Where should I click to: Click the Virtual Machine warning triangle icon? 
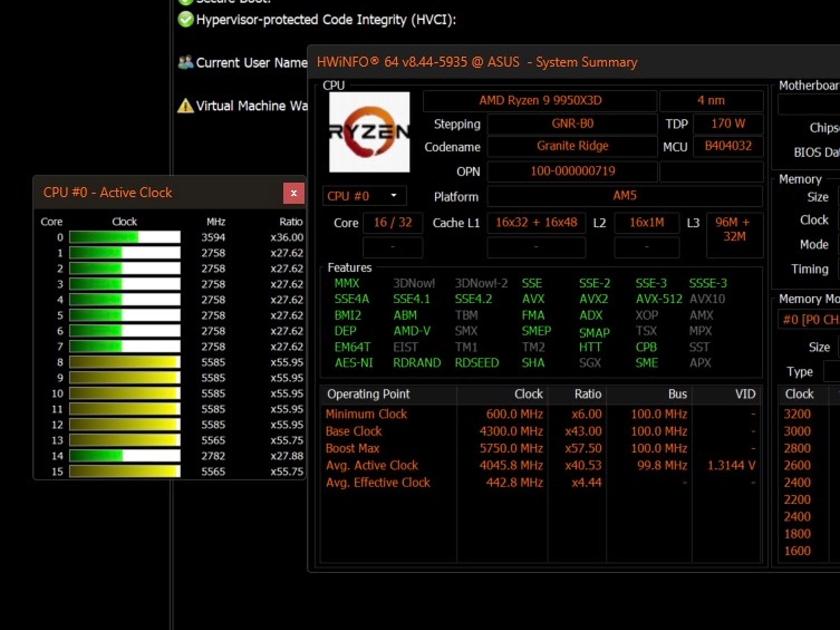click(185, 106)
